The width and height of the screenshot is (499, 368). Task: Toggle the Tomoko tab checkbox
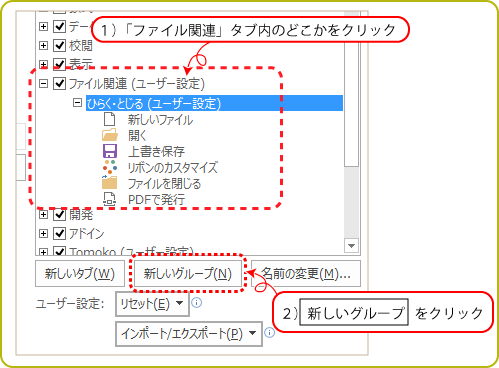tap(60, 252)
